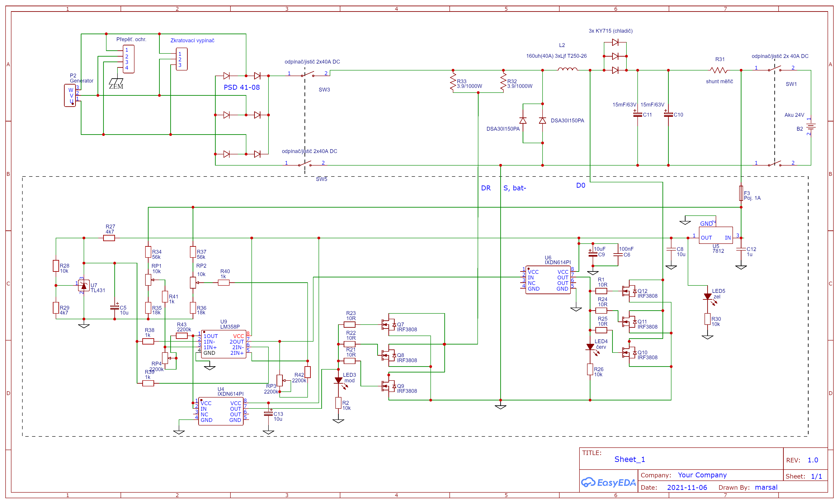Click the 'Sheet_1' title text
The height and width of the screenshot is (504, 839).
tap(630, 459)
